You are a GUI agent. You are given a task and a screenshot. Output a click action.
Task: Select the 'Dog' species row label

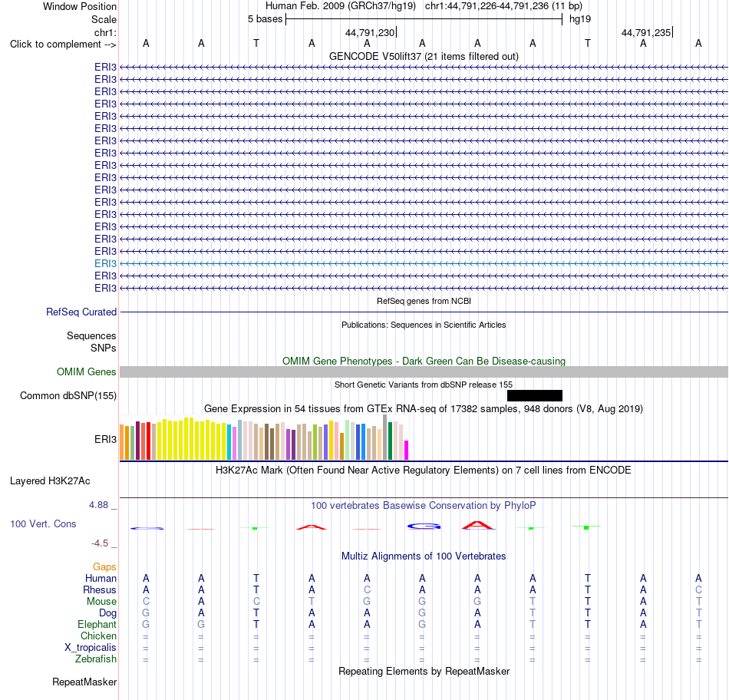[107, 613]
